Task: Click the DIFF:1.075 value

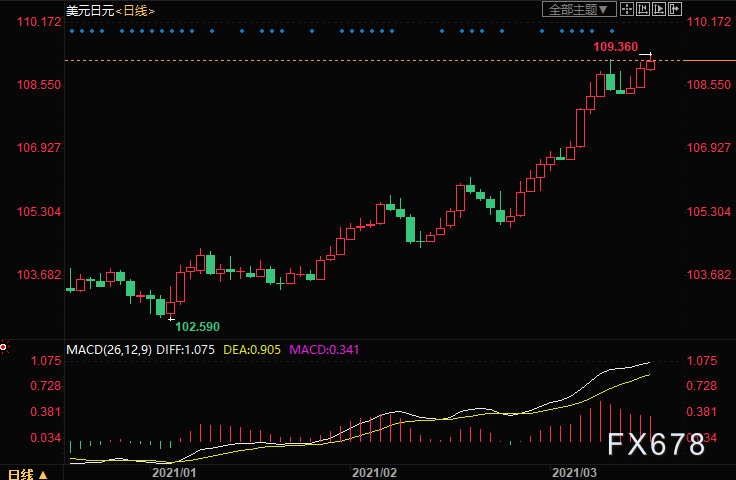Action: pyautogui.click(x=185, y=350)
